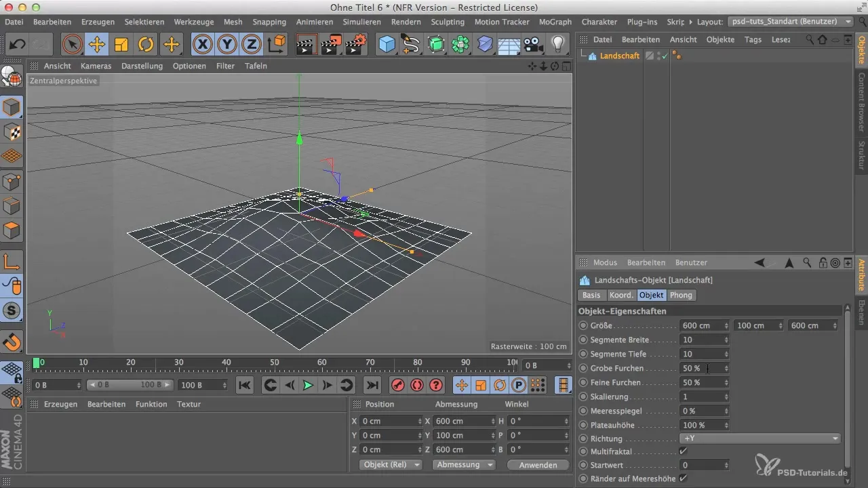This screenshot has height=488, width=868.
Task: Open Abmessung dropdown in coordinates
Action: [x=464, y=464]
